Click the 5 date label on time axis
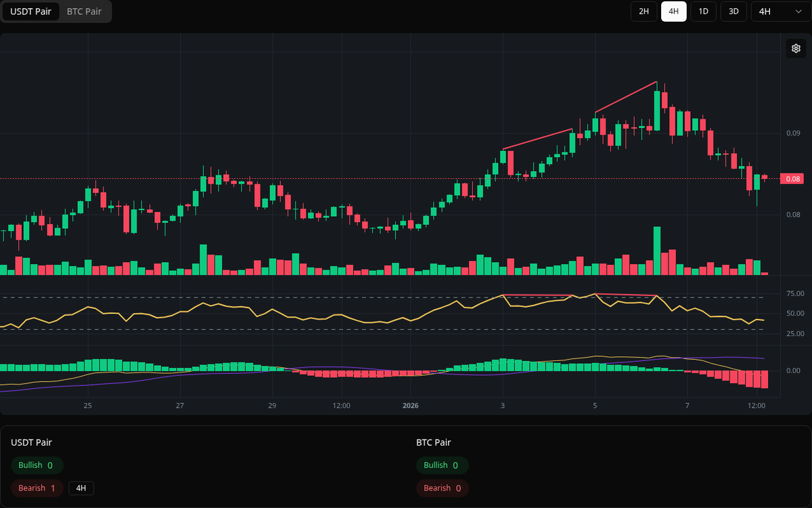Screen dimensions: 812x508 (595, 406)
